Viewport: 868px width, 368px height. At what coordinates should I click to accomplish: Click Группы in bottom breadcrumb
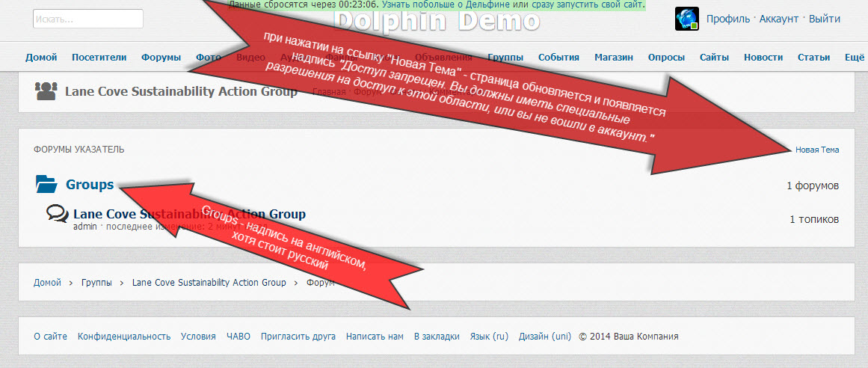pos(96,283)
